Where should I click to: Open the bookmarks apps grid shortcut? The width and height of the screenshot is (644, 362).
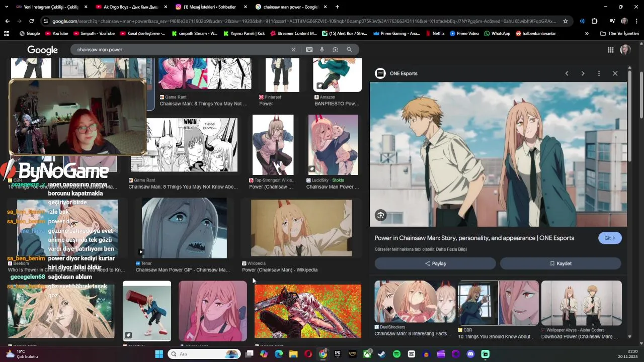[x=7, y=34]
